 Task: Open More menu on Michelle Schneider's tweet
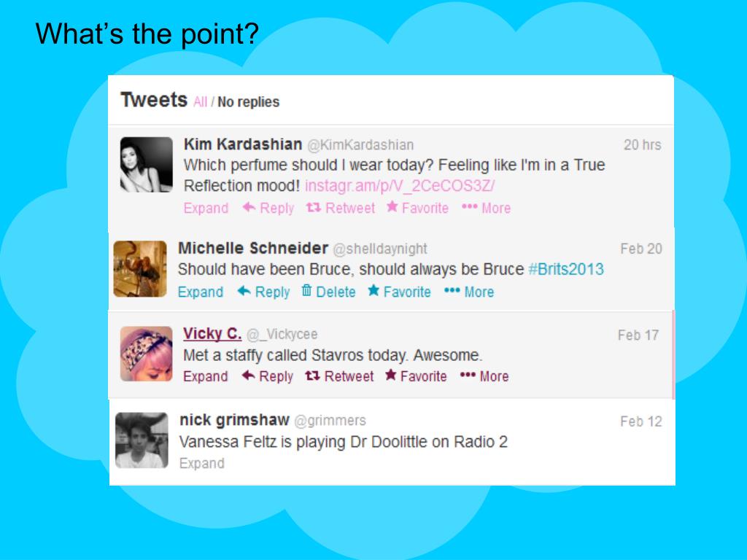click(x=469, y=292)
